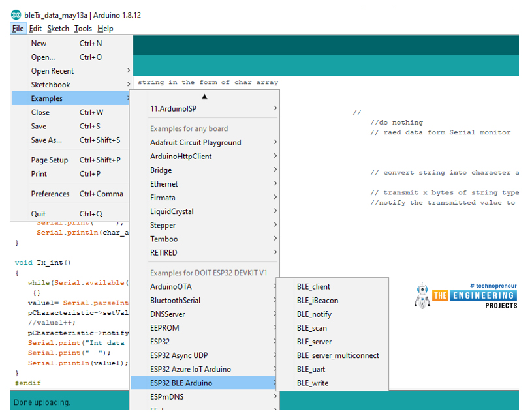The image size is (532, 418).
Task: Expand ESP32 Azure IoT Arduino examples
Action: [x=204, y=369]
